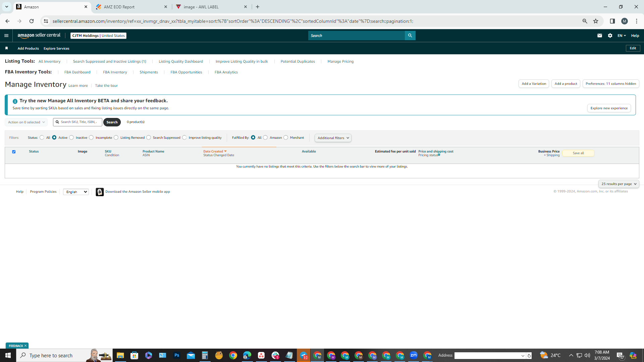Open the tab search chevron button

click(x=6, y=7)
